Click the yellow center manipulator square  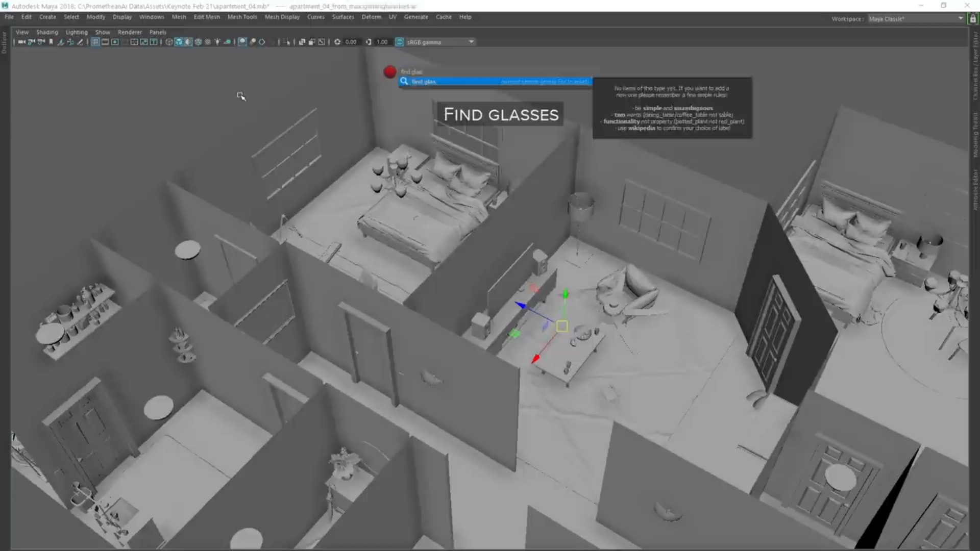562,326
